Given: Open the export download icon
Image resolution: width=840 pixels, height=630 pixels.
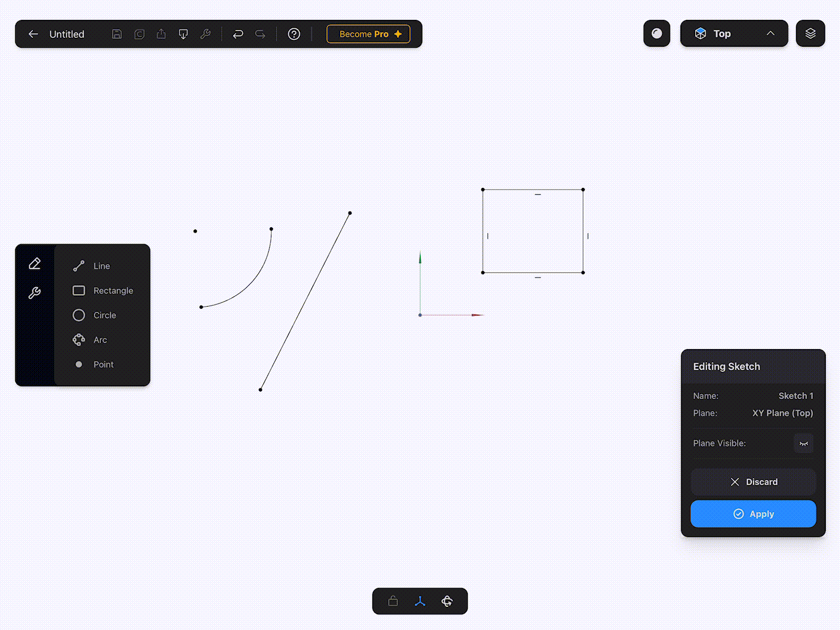Looking at the screenshot, I should click(183, 34).
